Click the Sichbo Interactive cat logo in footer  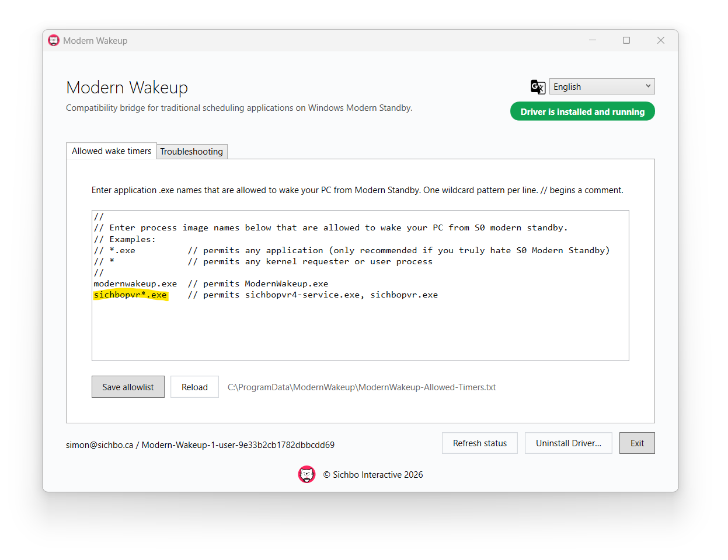pyautogui.click(x=306, y=474)
